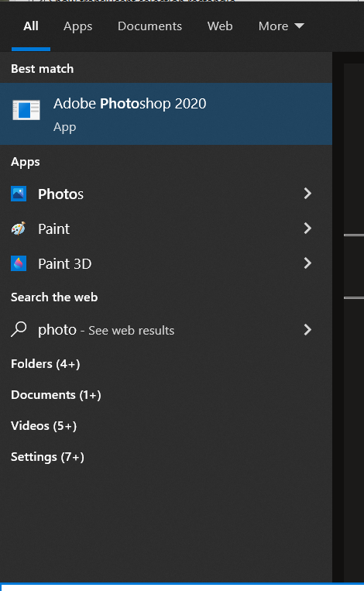Viewport: 364px width, 591px height.
Task: Show Settings (7+) results
Action: (47, 457)
